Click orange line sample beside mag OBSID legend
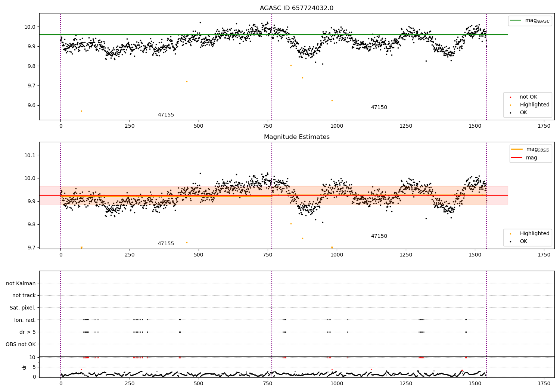Viewport: 560px width, 392px height. (517, 149)
